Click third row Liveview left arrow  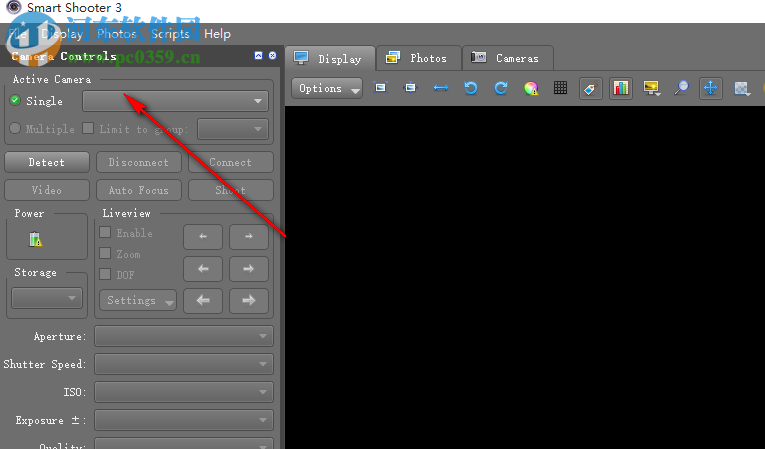203,301
